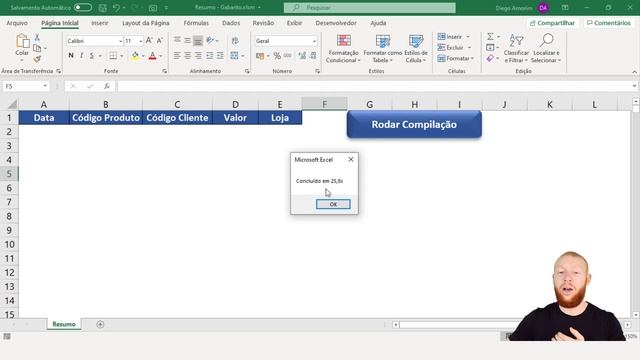
Task: Click the wrap text icon
Action: [x=235, y=41]
